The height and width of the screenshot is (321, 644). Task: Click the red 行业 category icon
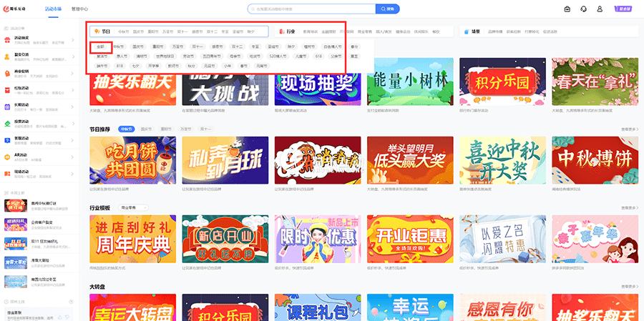[282, 31]
